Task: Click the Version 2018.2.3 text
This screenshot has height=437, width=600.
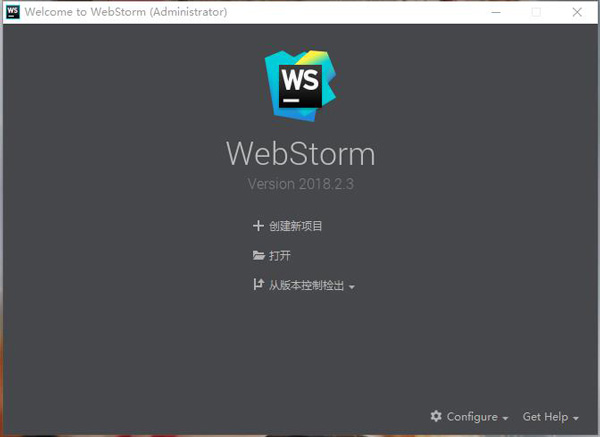Action: [x=301, y=184]
